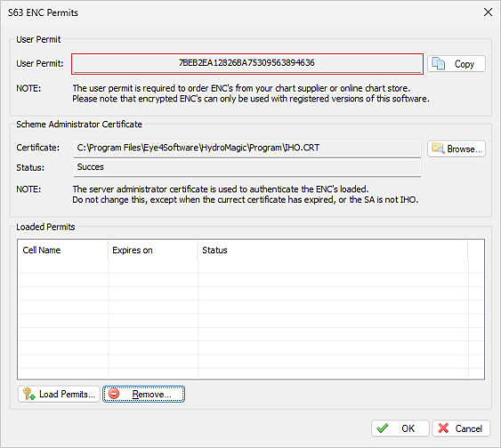Sort by the Expires on column header
Viewport: 501px width, 448px height.
coord(153,250)
